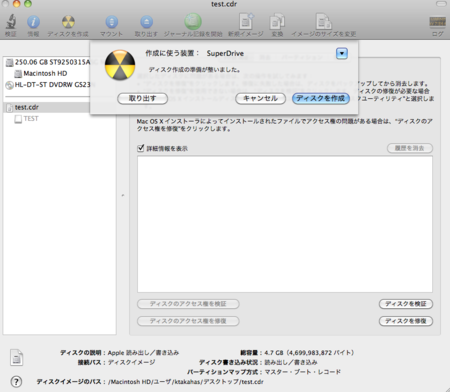Click inside the white log details area
The image size is (450, 392).
pyautogui.click(x=285, y=224)
